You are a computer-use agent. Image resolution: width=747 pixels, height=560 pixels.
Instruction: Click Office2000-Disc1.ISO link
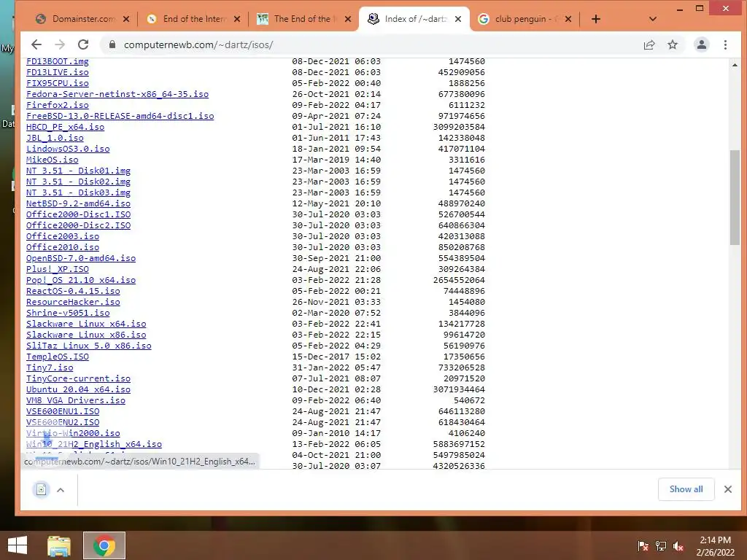click(78, 215)
